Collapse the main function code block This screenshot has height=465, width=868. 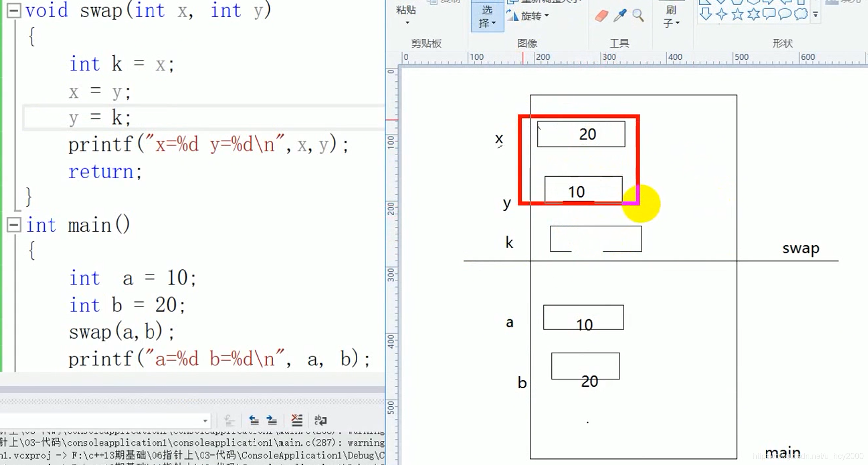(14, 225)
